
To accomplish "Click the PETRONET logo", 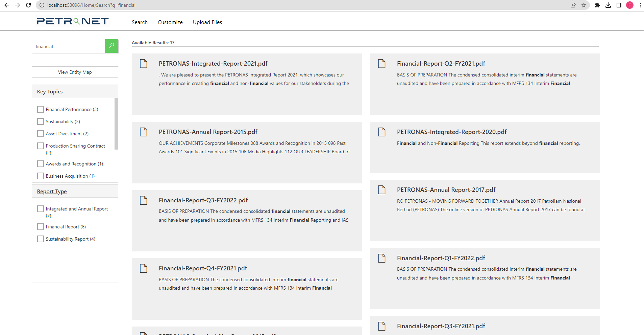I will pyautogui.click(x=73, y=21).
